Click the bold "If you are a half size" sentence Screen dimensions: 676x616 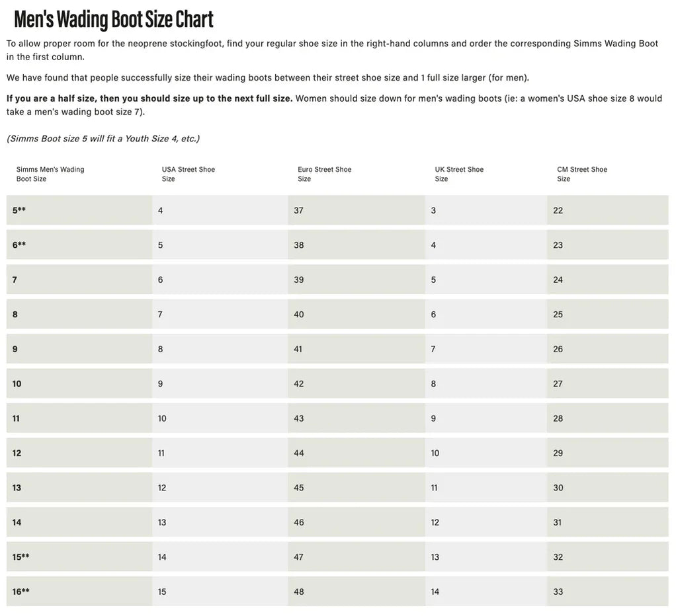[149, 98]
